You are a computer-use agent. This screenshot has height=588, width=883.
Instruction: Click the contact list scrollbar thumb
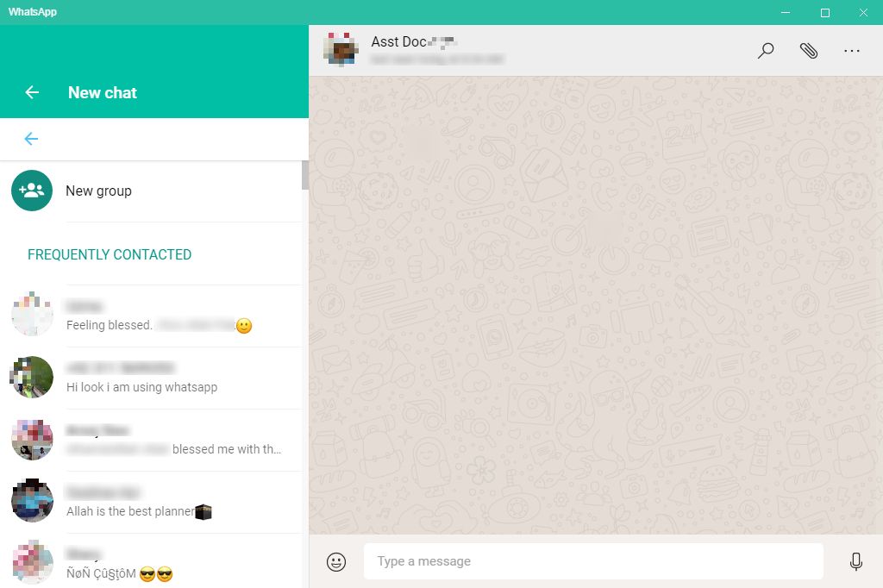(x=305, y=175)
